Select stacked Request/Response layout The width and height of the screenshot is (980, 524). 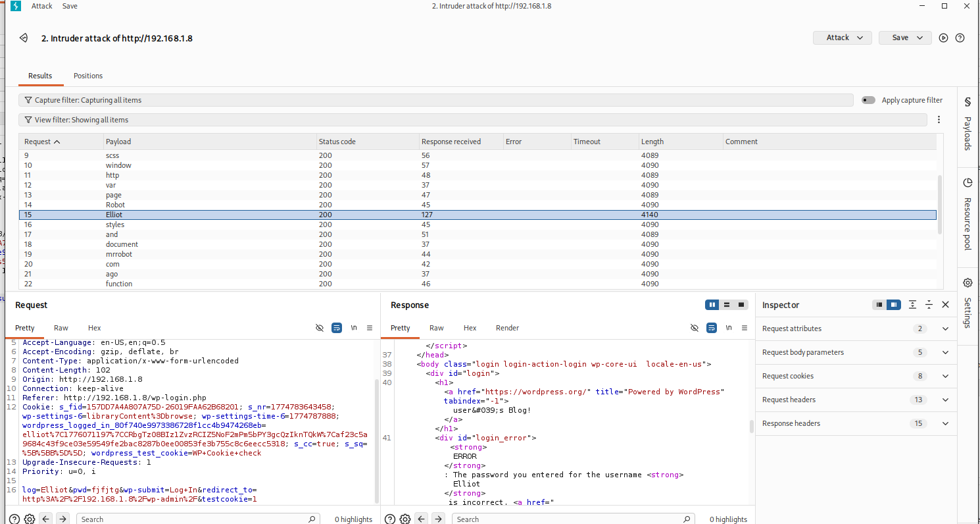click(727, 305)
